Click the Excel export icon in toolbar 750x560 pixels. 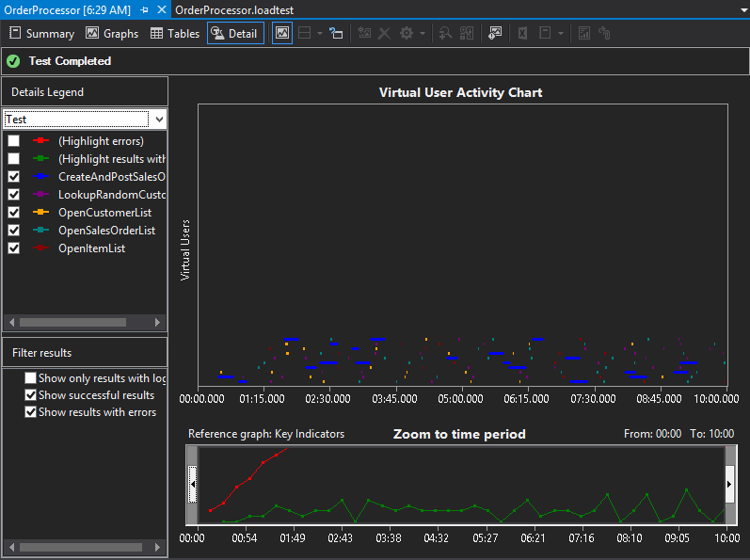(x=522, y=33)
